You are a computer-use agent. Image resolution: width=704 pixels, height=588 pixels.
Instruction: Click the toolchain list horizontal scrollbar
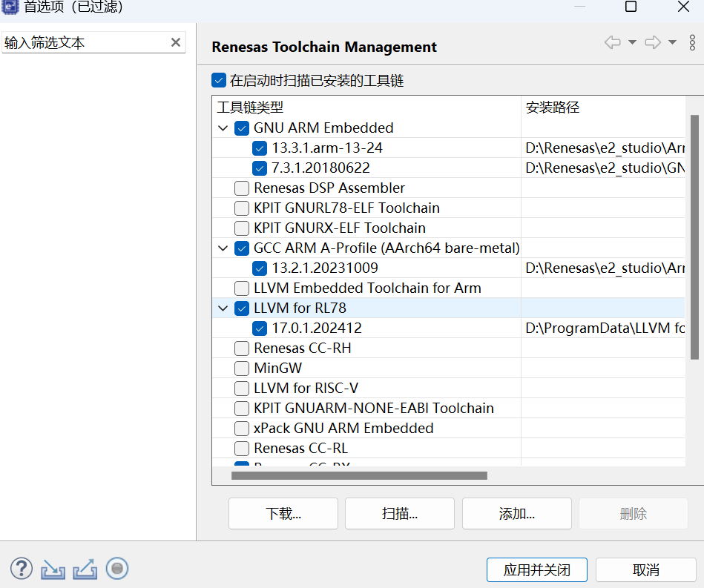pyautogui.click(x=359, y=475)
